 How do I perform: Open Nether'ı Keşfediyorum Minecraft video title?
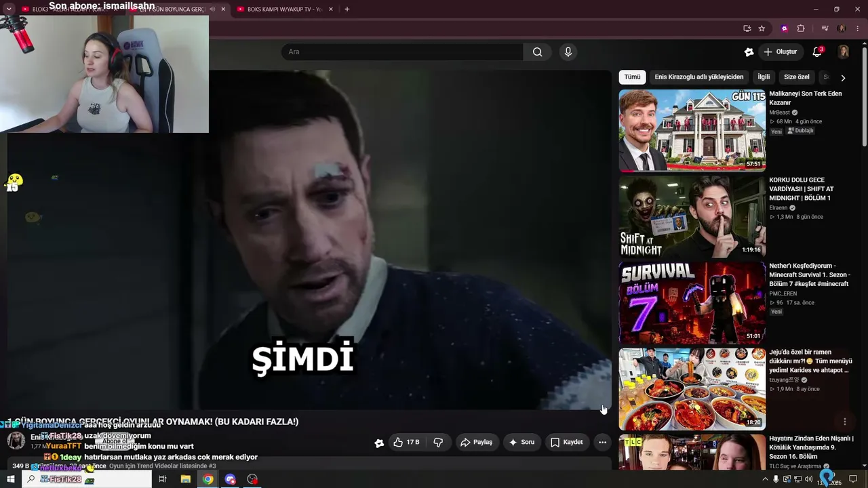click(809, 275)
